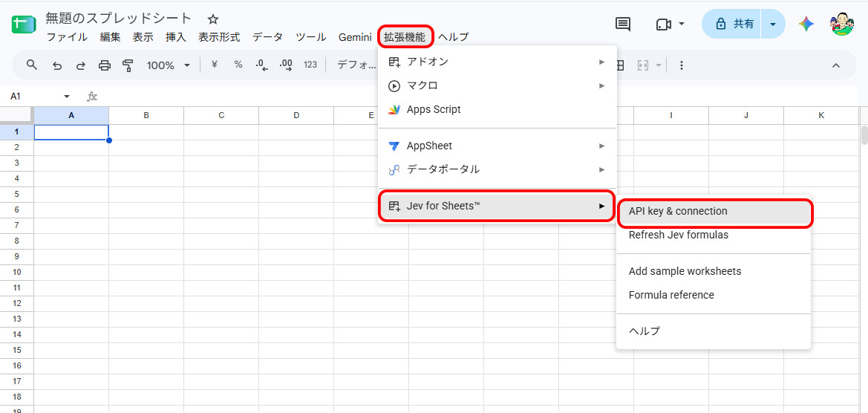
Task: Click the spreadsheet title 無題のスプレッドシート
Action: point(119,19)
